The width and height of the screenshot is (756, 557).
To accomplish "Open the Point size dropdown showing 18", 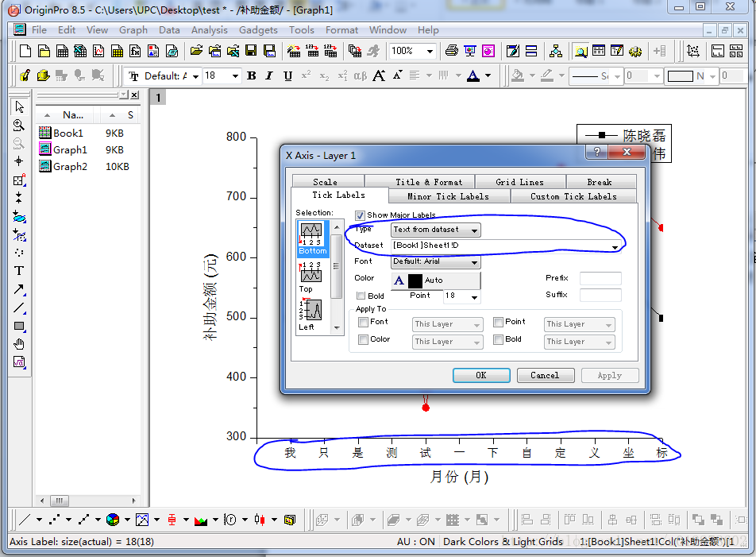I will [461, 296].
